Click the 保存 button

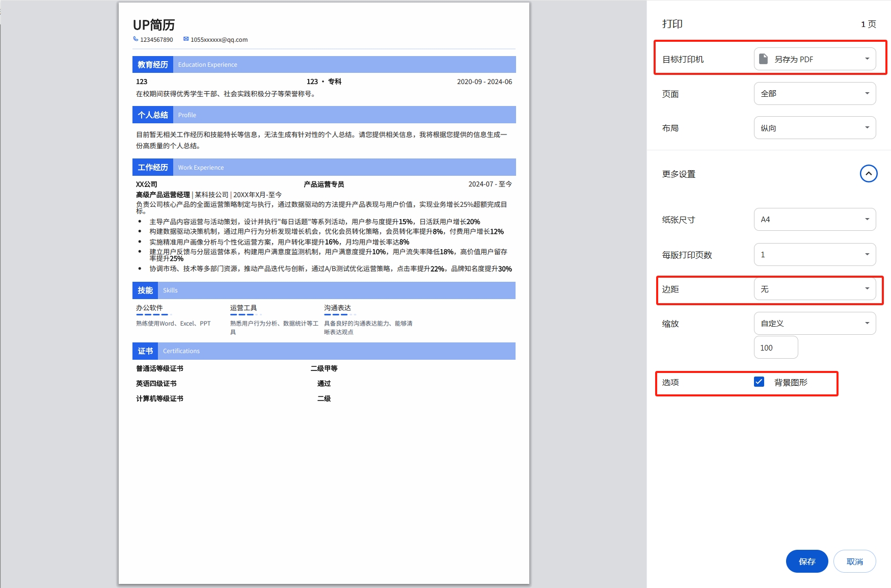(806, 562)
